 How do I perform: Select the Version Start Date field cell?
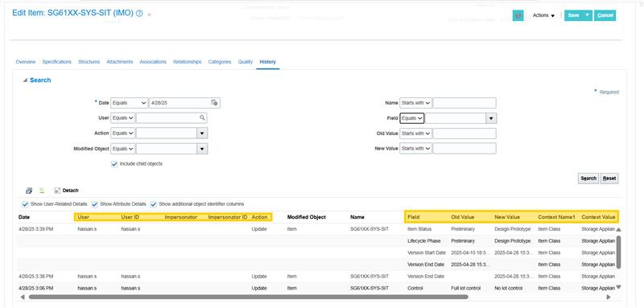(x=427, y=253)
